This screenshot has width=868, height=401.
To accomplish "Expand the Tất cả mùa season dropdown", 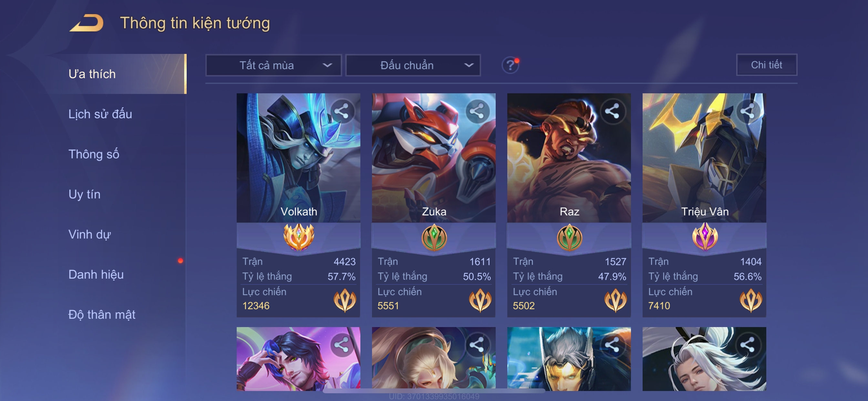I will click(x=274, y=65).
